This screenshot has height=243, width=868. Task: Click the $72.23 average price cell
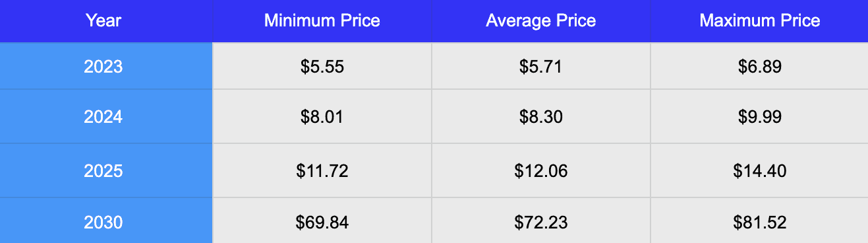tap(541, 221)
